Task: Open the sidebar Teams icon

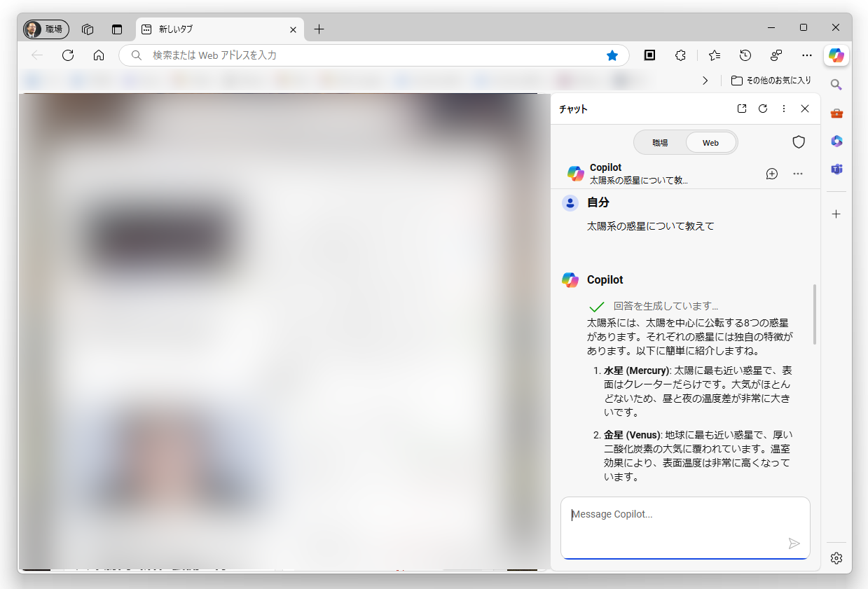Action: (x=836, y=169)
